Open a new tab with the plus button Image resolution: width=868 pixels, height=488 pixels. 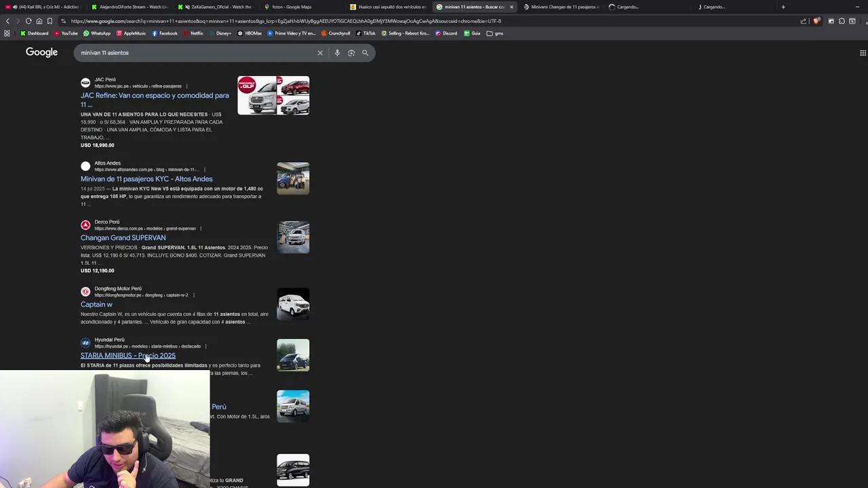coord(783,7)
